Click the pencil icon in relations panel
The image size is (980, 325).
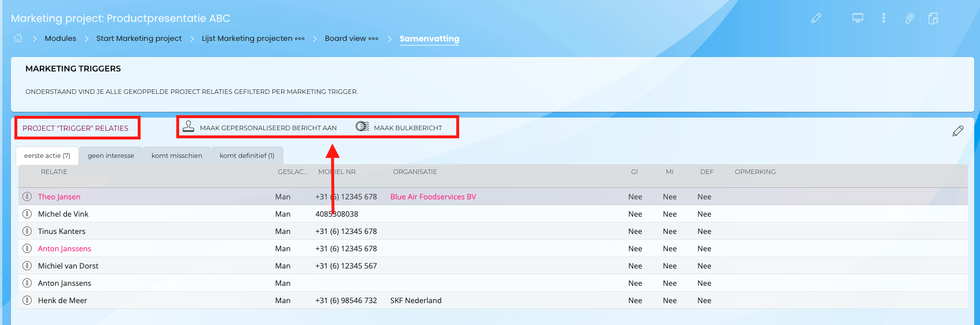coord(958,131)
